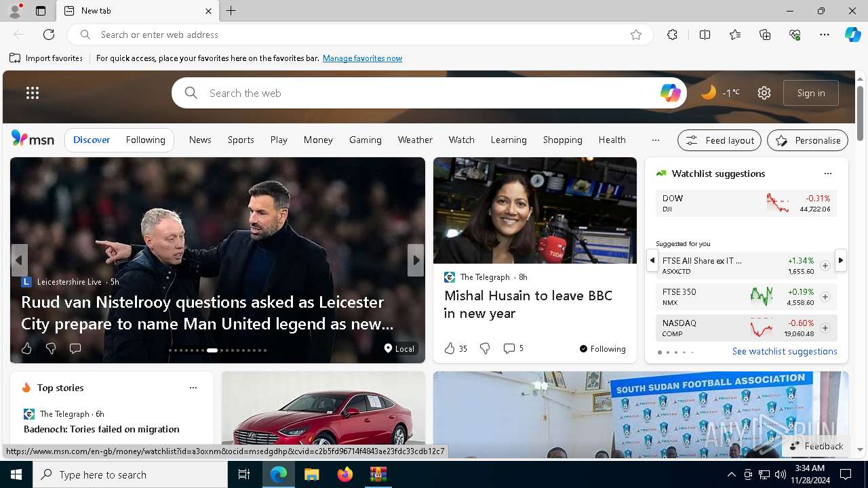
Task: Open File Explorer from the taskbar
Action: click(x=311, y=474)
